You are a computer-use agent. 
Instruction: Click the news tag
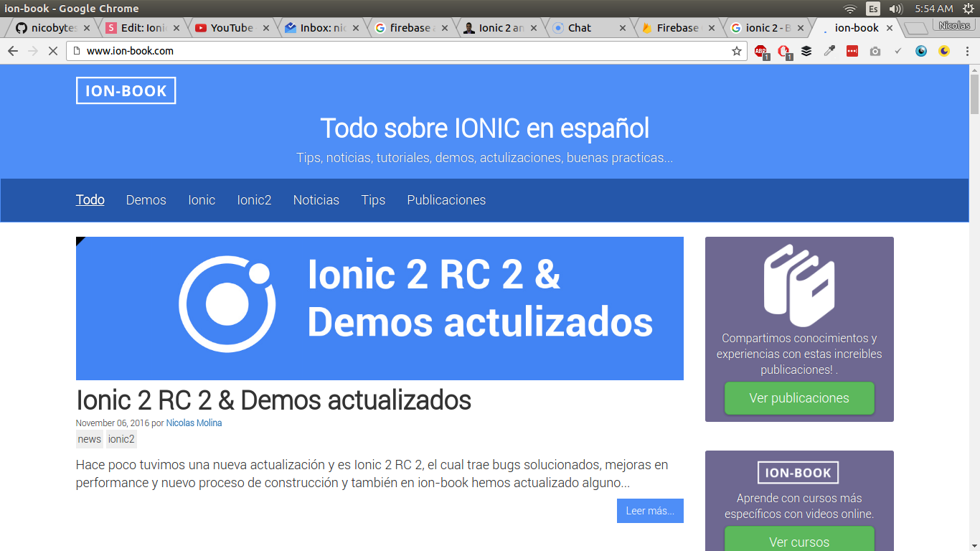(x=90, y=439)
